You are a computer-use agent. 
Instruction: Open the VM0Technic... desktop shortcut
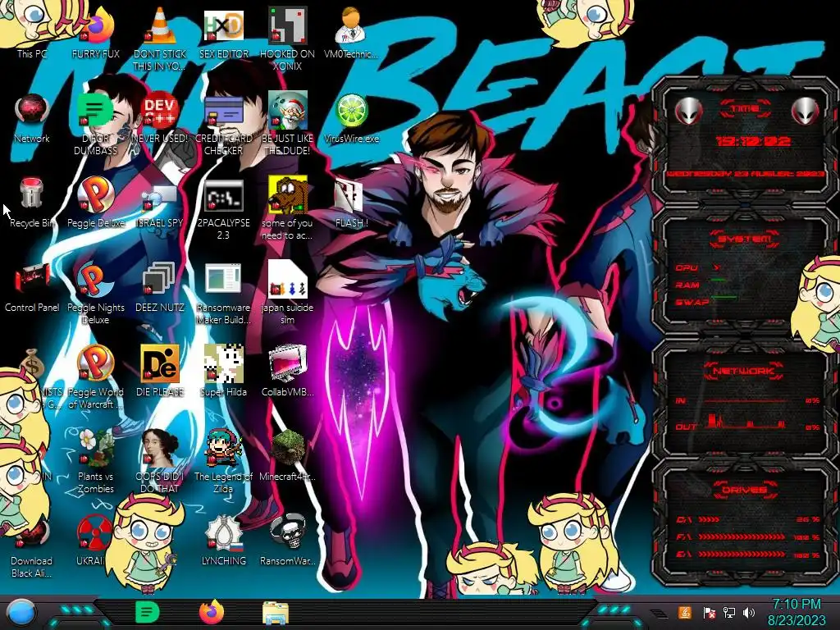351,32
